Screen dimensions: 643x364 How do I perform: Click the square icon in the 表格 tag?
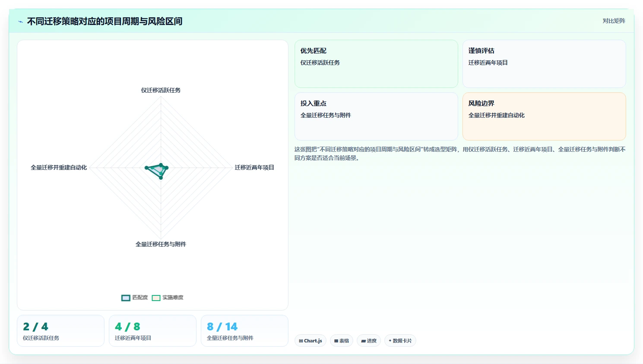tap(336, 341)
